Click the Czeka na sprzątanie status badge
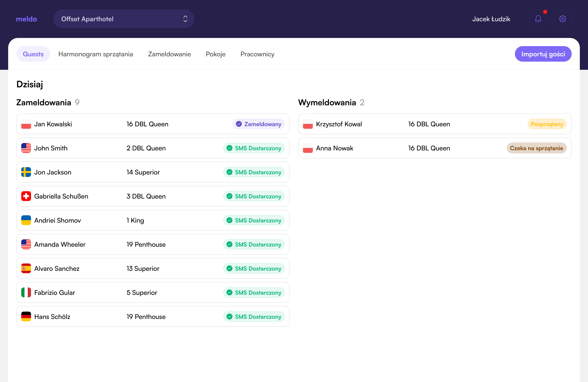Screen dimensions: 588x382 point(537,148)
